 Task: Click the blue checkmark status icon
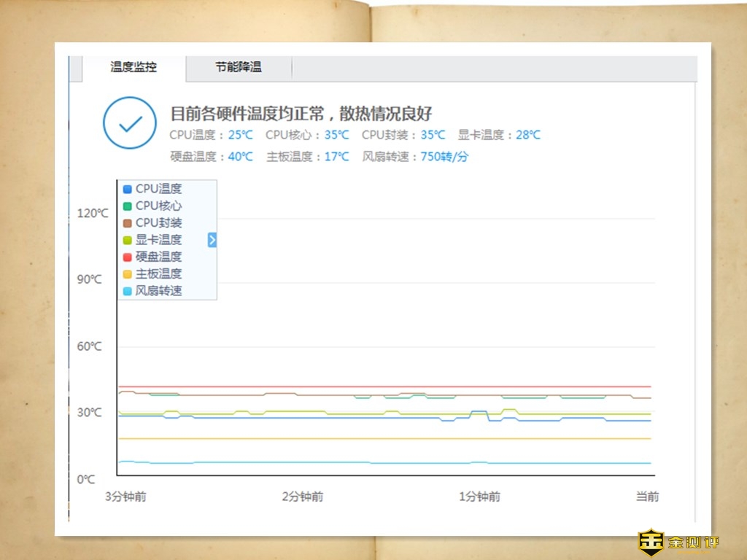130,123
